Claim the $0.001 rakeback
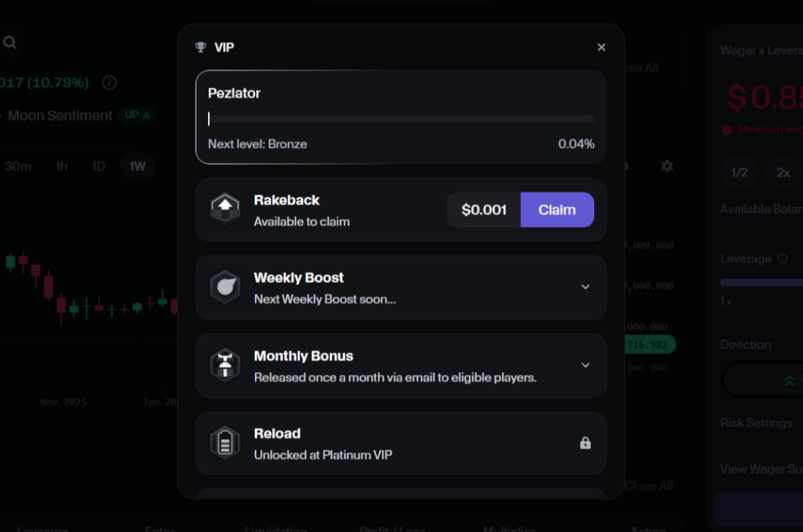The height and width of the screenshot is (532, 803). click(557, 210)
